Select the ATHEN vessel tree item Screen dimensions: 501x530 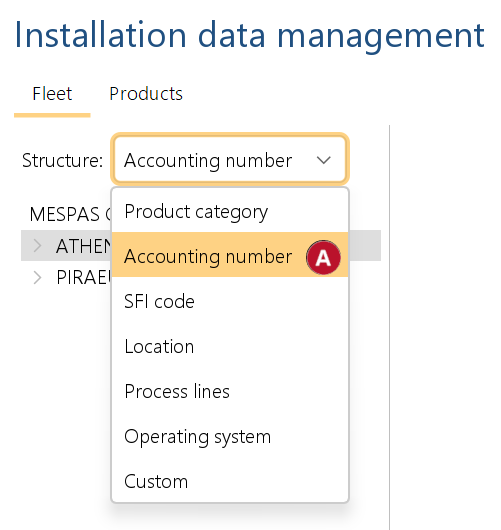pyautogui.click(x=84, y=246)
